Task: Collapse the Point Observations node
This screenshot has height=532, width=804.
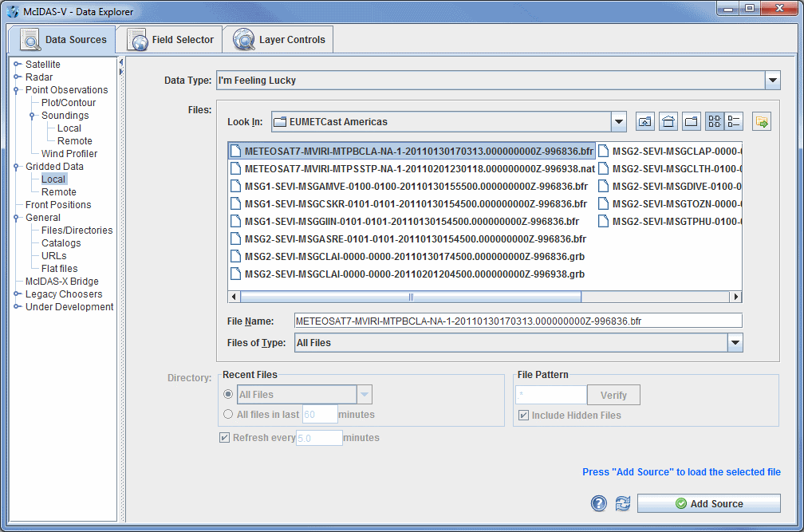Action: [x=16, y=90]
